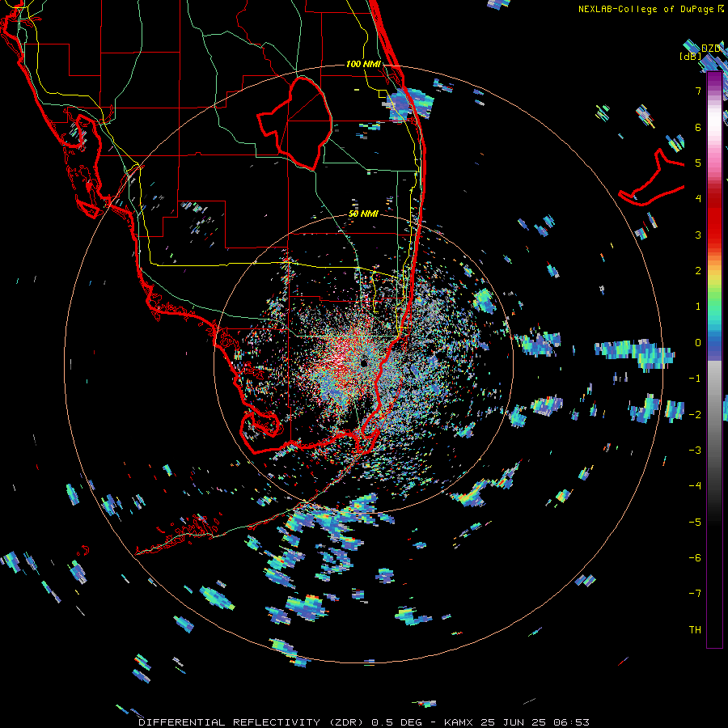Click the Differential Reflectivity caption at the bottom
The width and height of the screenshot is (728, 728).
364,722
